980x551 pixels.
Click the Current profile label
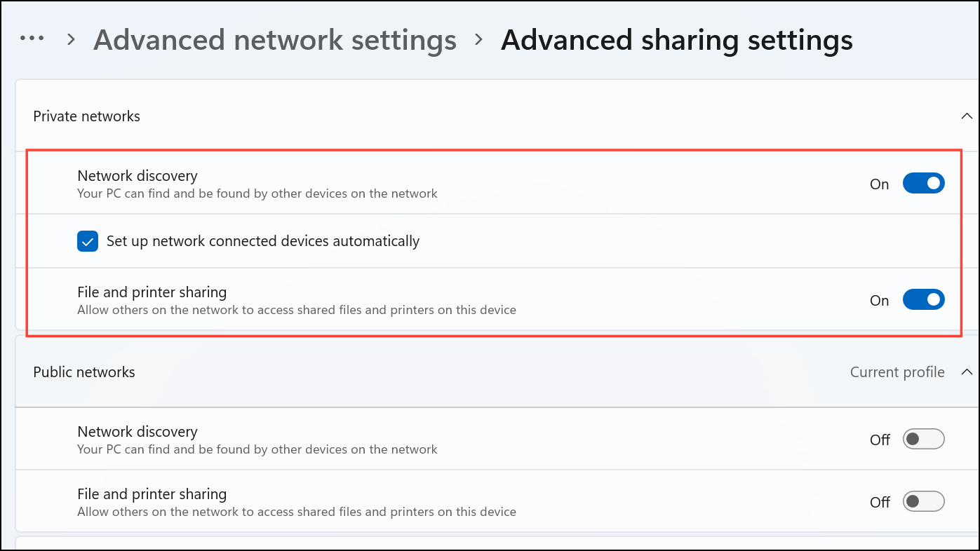[897, 372]
